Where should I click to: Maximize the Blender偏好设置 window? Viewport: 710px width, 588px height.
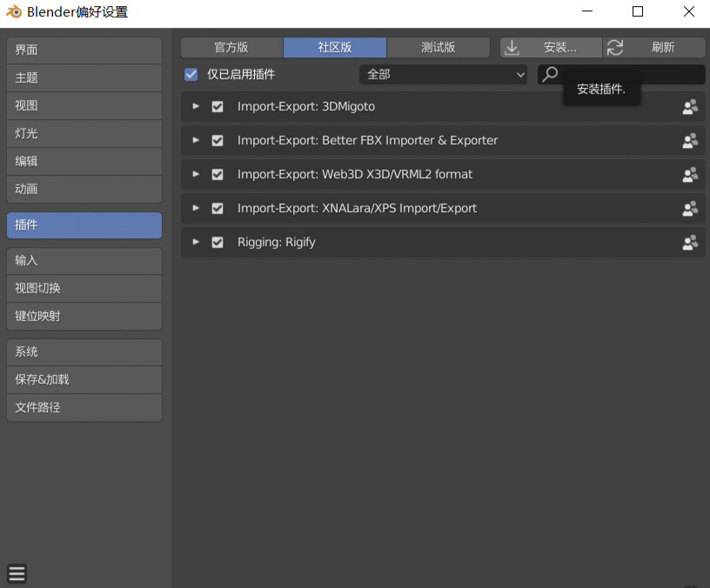(638, 11)
